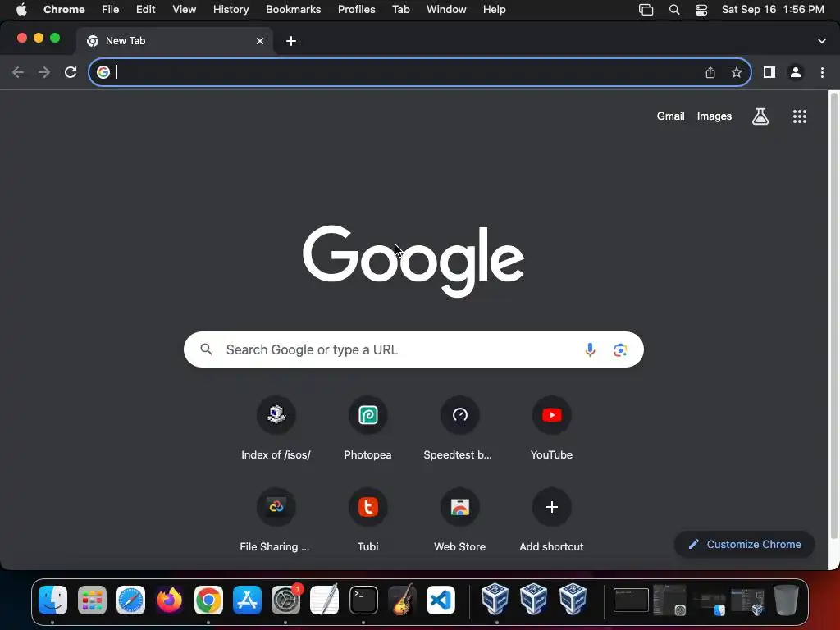
Task: Open the Web Store shortcut
Action: click(x=459, y=521)
